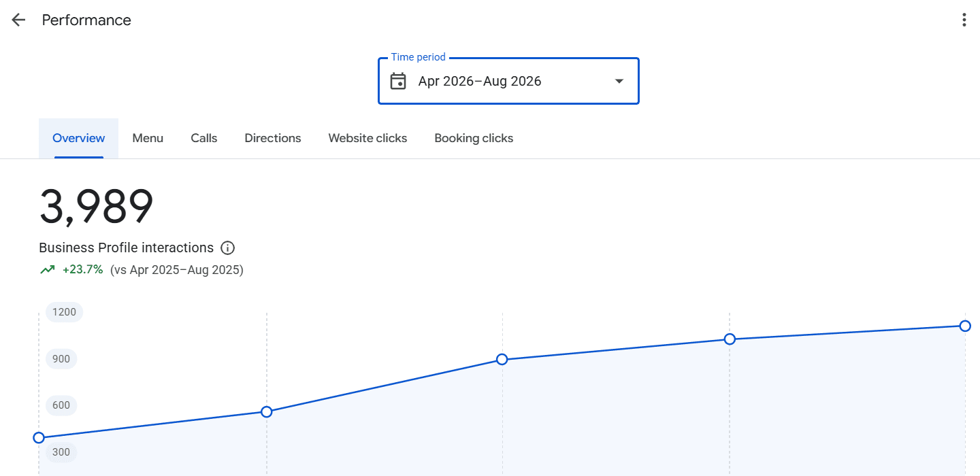Switch to the Calls tab
The image size is (980, 476).
[x=204, y=138]
